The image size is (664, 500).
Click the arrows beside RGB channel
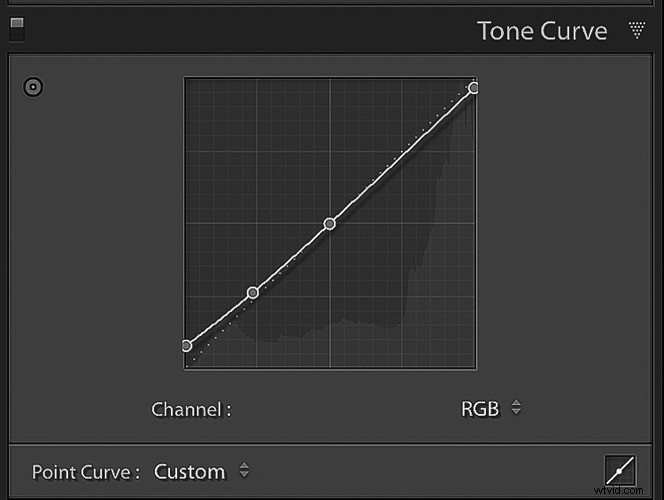[x=516, y=408]
